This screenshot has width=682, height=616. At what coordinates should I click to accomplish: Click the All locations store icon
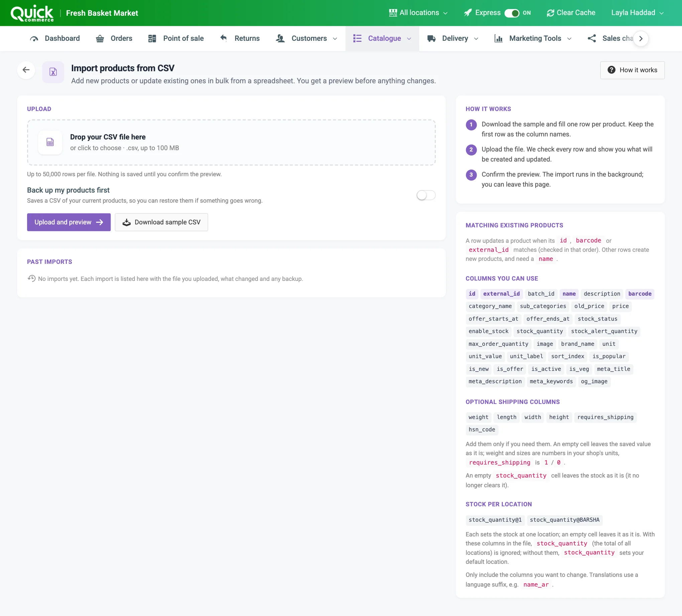[x=393, y=13]
